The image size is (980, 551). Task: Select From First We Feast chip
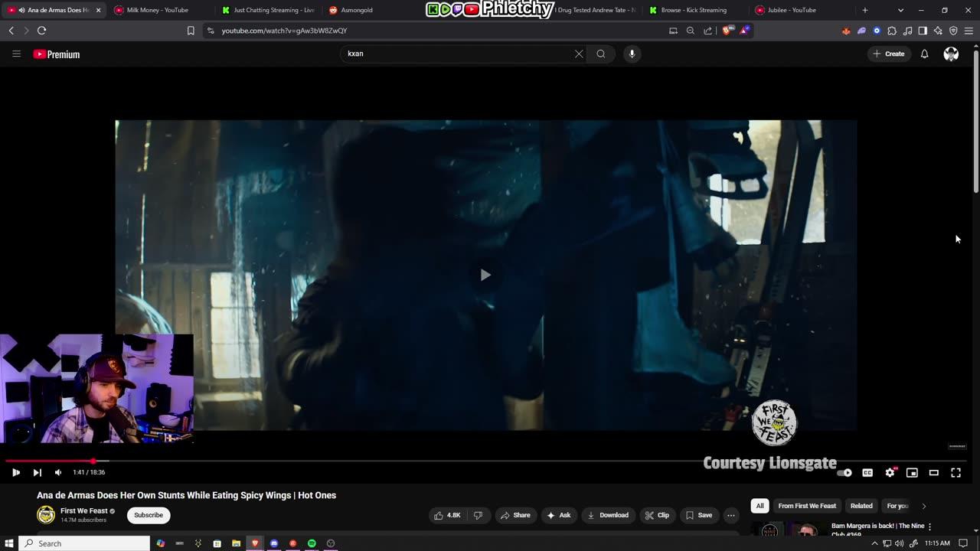click(x=807, y=506)
